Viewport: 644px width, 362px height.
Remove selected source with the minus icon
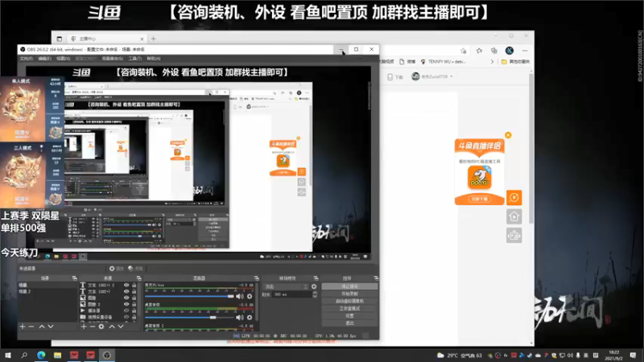93,327
